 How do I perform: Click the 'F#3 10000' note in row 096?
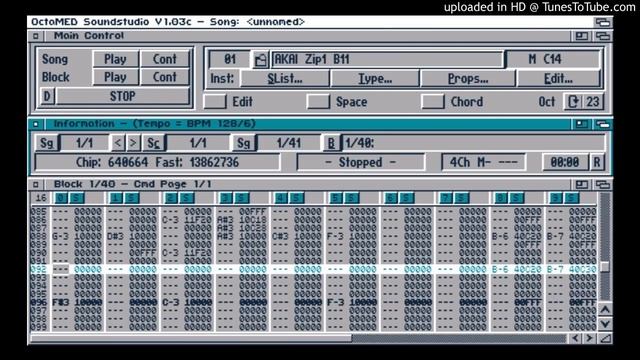[x=77, y=302]
